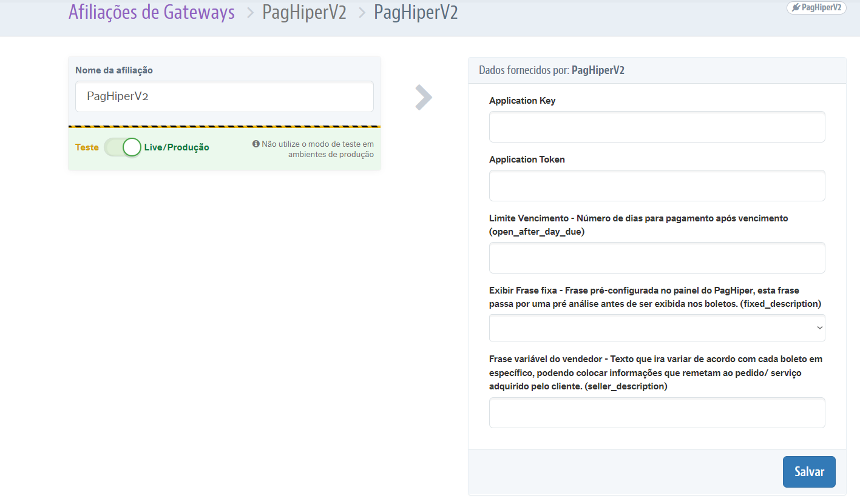Click the PagHiperV2 plug badge at top right
Screen dimensions: 860x504
pyautogui.click(x=816, y=7)
